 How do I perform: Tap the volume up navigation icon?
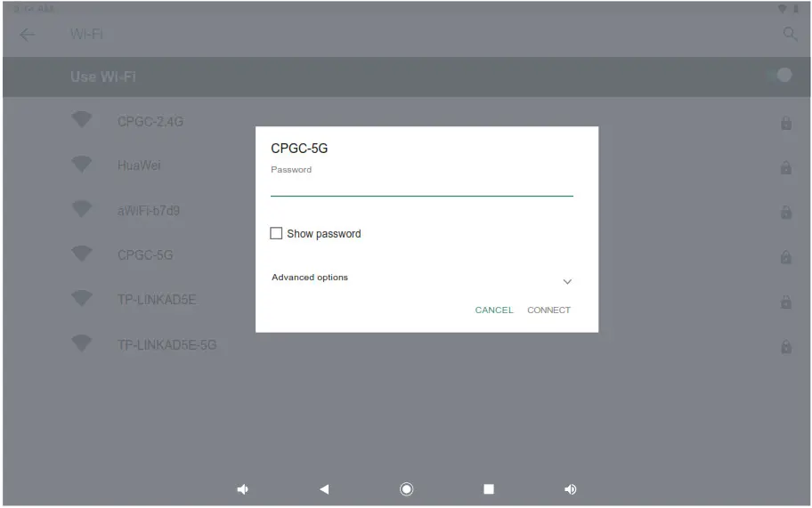point(570,488)
